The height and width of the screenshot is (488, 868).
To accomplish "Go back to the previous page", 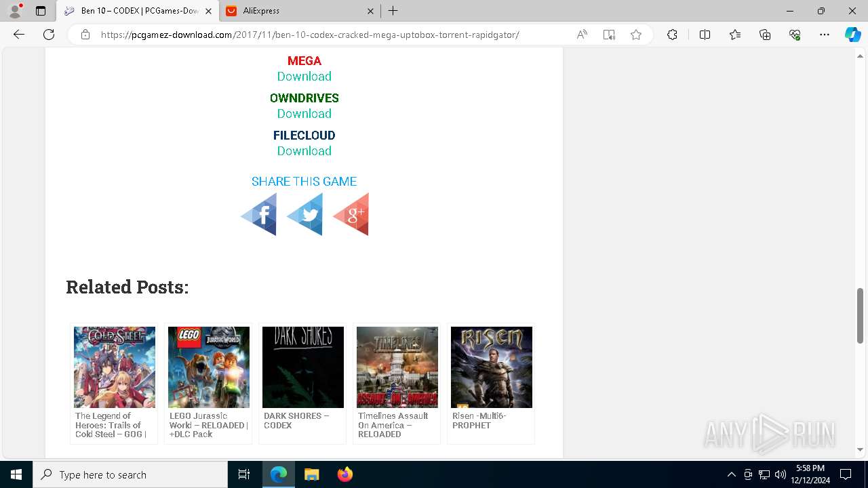I will [x=19, y=35].
